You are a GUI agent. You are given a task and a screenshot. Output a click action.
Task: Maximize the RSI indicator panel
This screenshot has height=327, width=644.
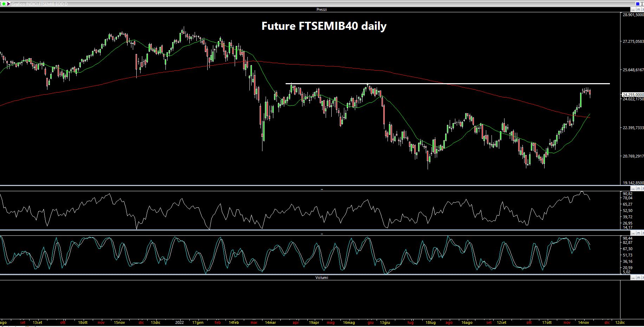coord(638,188)
